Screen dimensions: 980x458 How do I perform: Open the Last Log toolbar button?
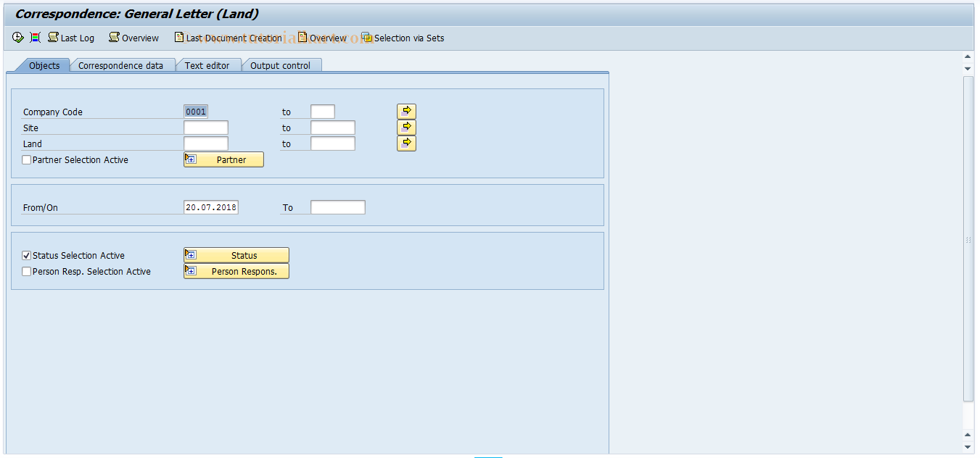pyautogui.click(x=71, y=38)
